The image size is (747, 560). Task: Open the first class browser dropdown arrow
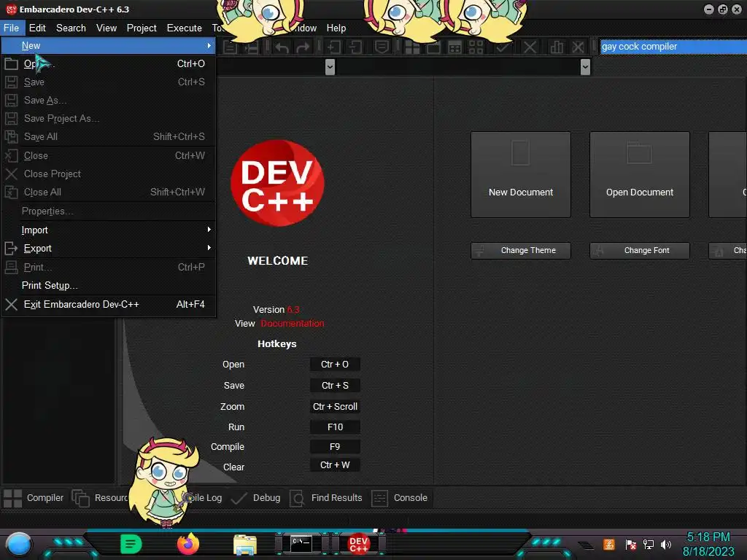[330, 67]
